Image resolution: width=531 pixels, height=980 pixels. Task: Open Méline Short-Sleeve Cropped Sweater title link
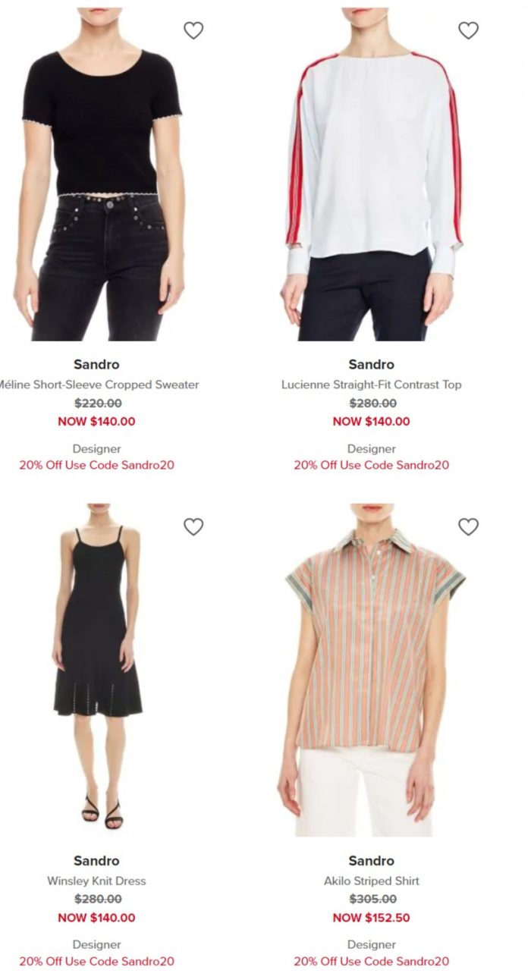pyautogui.click(x=99, y=385)
